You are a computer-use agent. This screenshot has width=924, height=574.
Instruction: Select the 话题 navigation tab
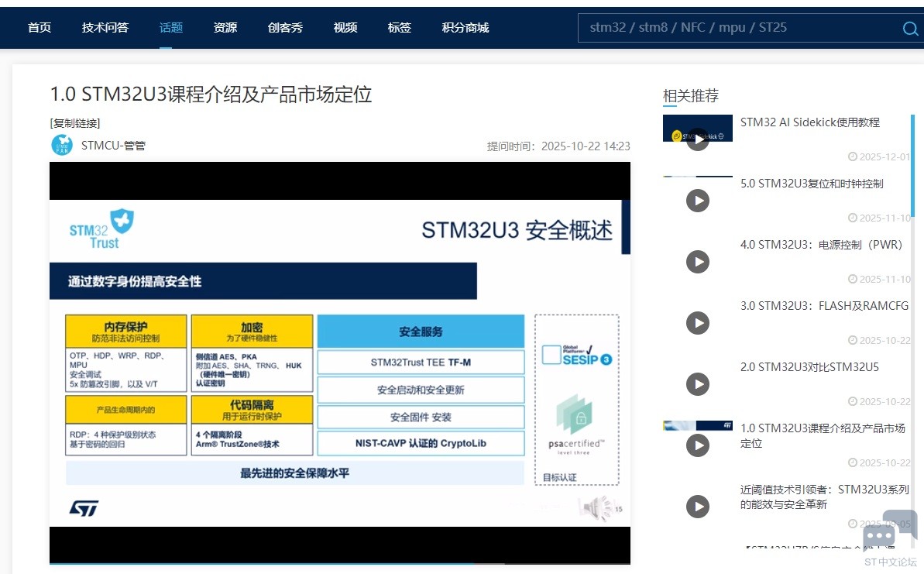[x=171, y=28]
